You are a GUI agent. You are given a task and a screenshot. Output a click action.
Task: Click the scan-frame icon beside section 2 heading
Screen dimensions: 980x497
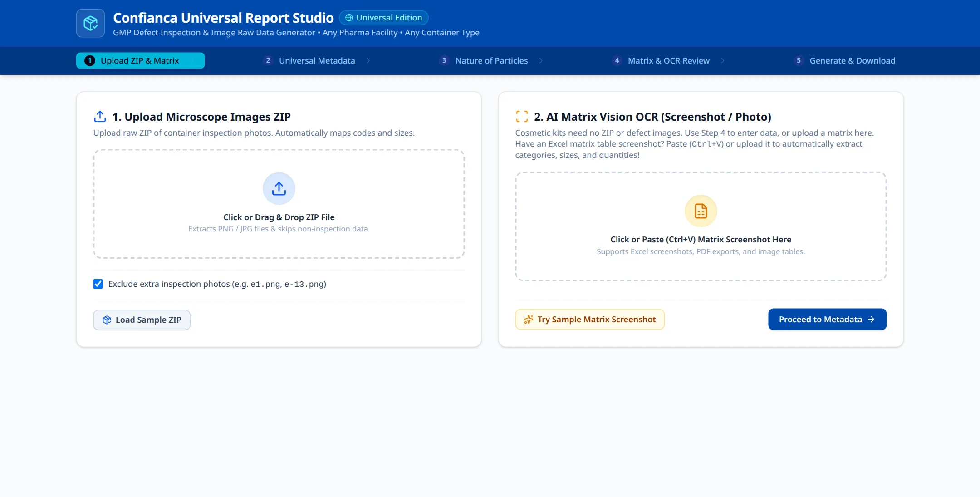(x=522, y=117)
